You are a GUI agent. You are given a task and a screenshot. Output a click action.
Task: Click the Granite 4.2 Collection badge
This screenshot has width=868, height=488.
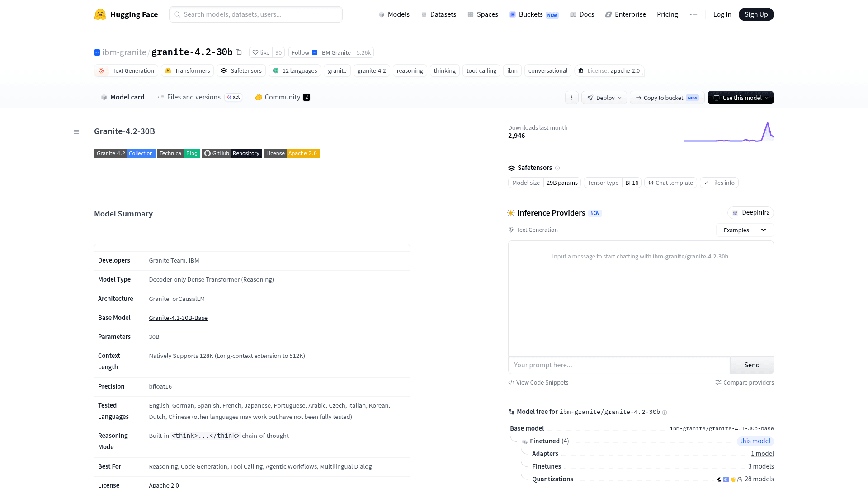pos(125,153)
